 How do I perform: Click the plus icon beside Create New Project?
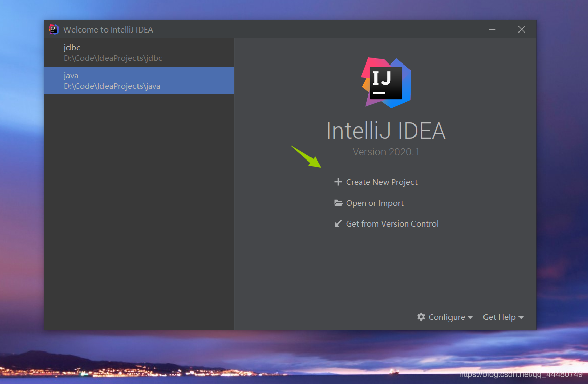tap(338, 182)
